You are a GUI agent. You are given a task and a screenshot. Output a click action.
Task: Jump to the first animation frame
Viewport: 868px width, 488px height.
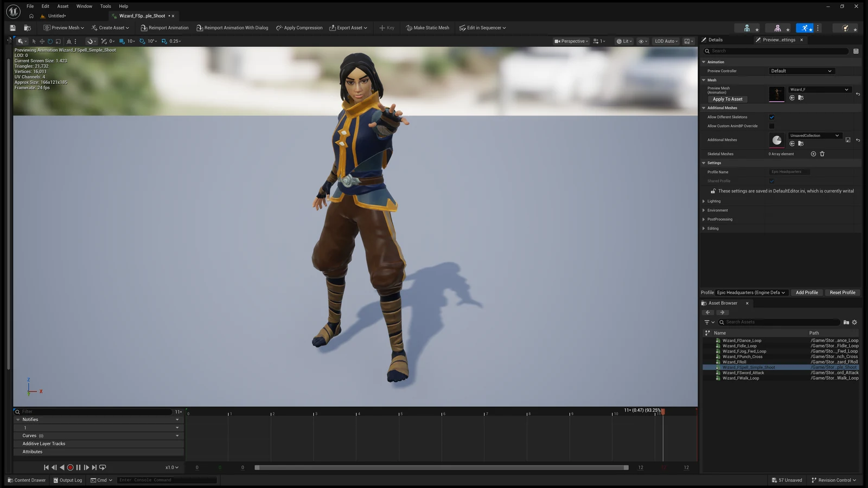tap(46, 467)
